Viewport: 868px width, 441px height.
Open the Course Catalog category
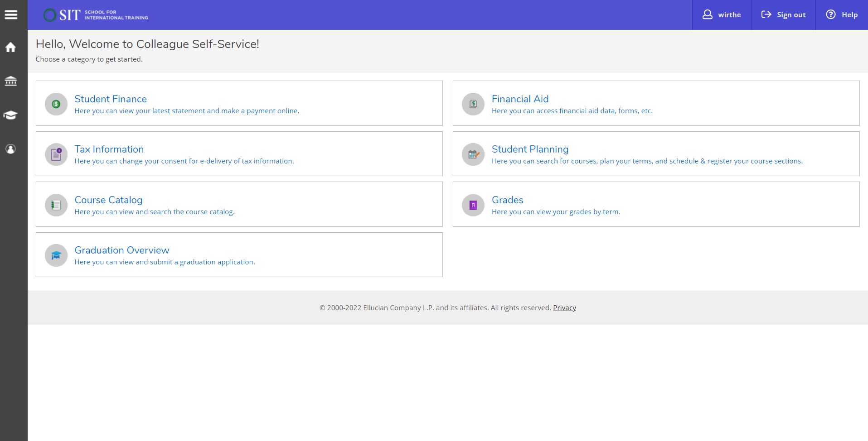[x=108, y=200]
